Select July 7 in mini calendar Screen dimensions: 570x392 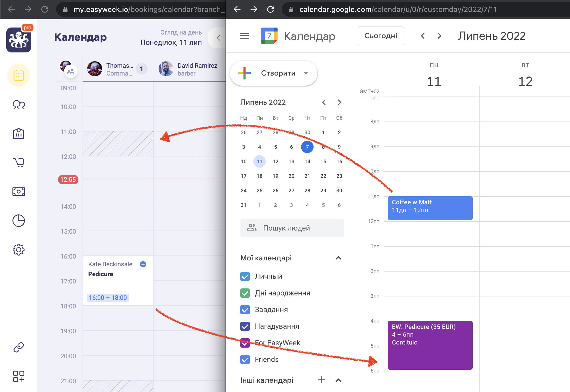[307, 147]
